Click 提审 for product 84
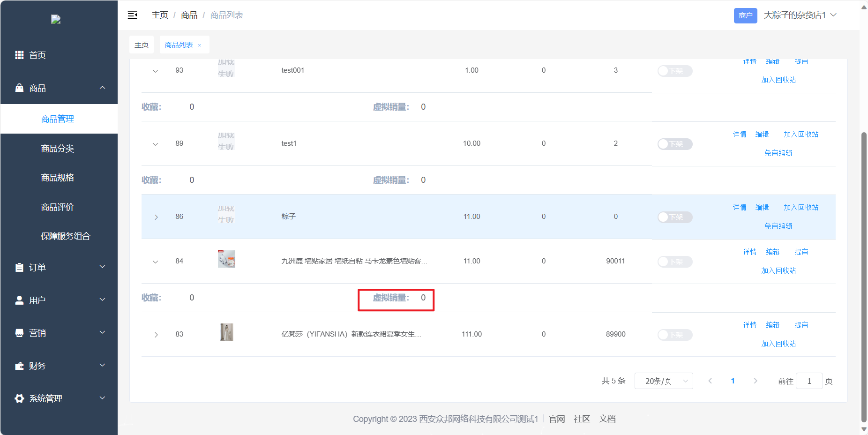Image resolution: width=868 pixels, height=435 pixels. coord(801,252)
